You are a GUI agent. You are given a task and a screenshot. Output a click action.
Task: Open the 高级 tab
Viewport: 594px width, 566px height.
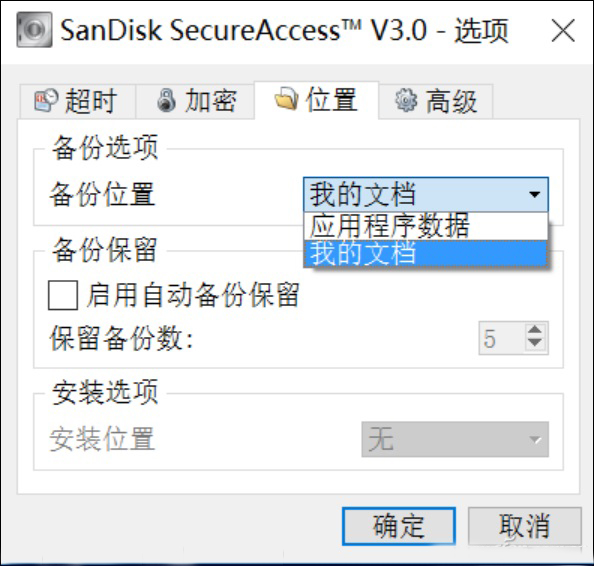(436, 101)
